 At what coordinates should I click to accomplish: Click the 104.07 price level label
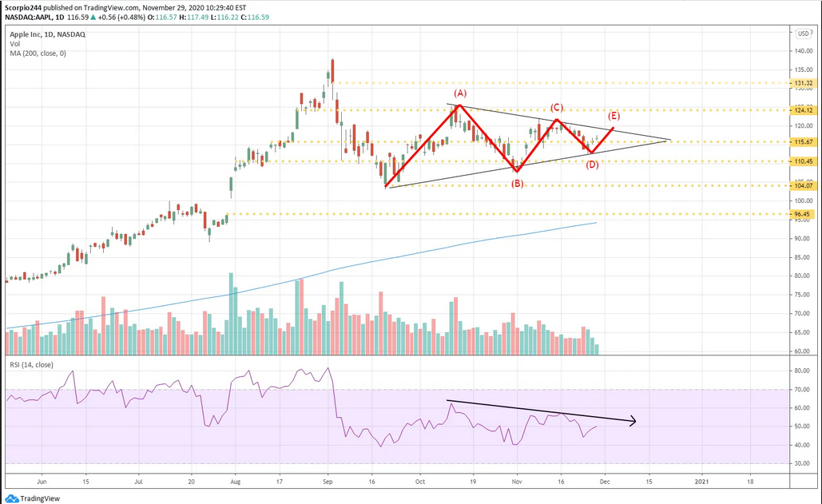pyautogui.click(x=803, y=185)
